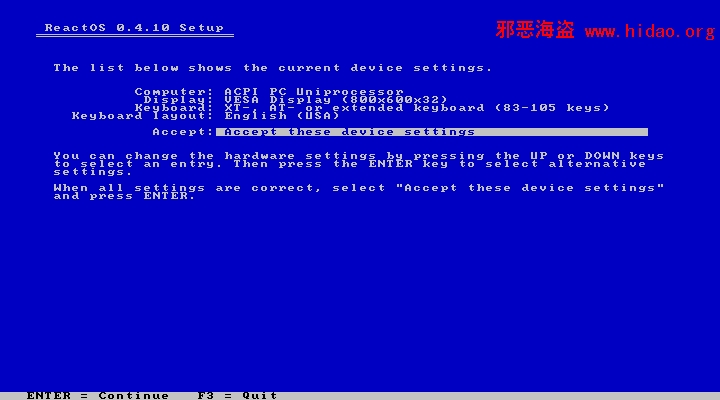Select the English (USA) keyboard layout entry

[x=282, y=116]
